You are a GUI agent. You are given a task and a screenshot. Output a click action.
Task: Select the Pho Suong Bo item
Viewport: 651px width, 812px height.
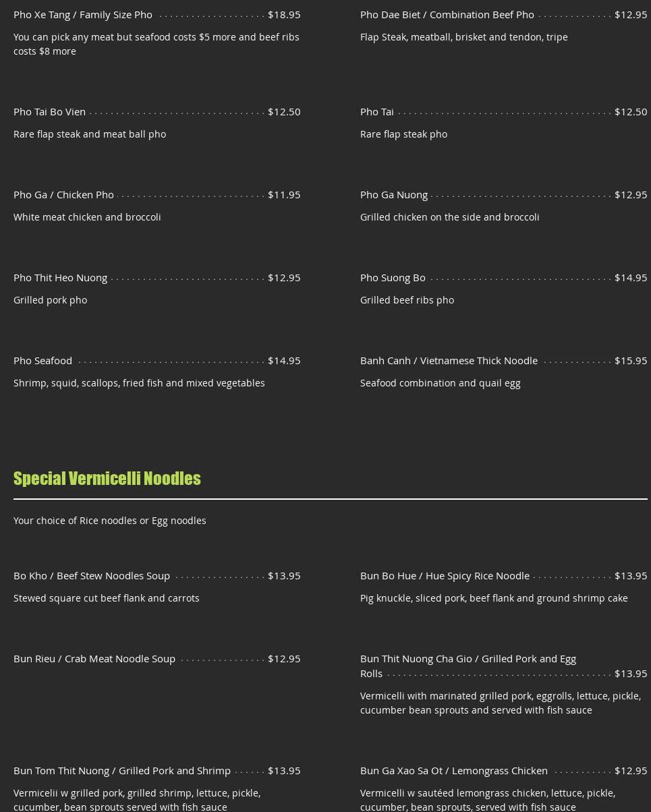(x=393, y=277)
